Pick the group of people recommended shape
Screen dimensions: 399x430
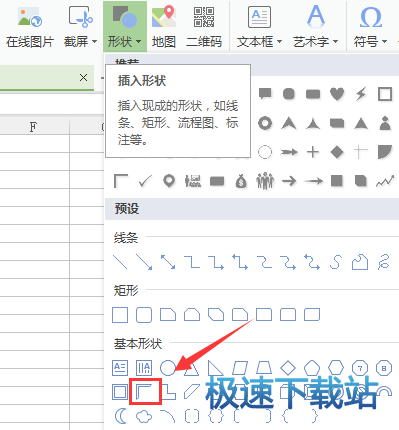265,181
